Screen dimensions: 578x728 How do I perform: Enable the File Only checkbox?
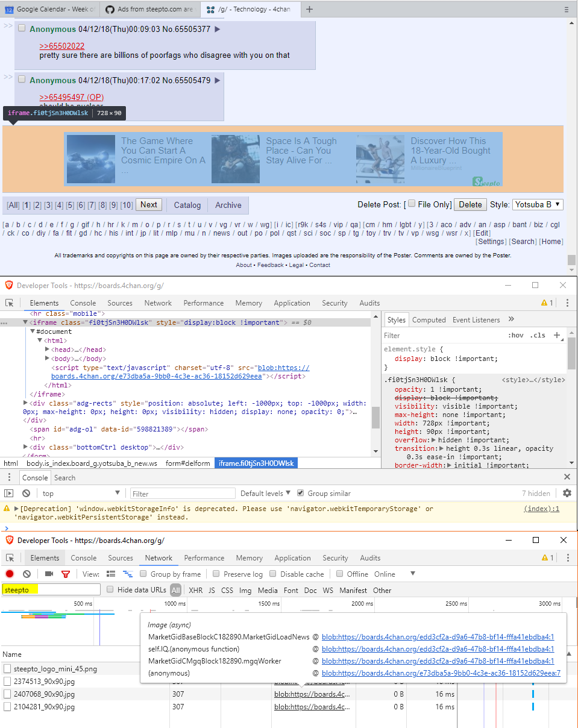(412, 204)
